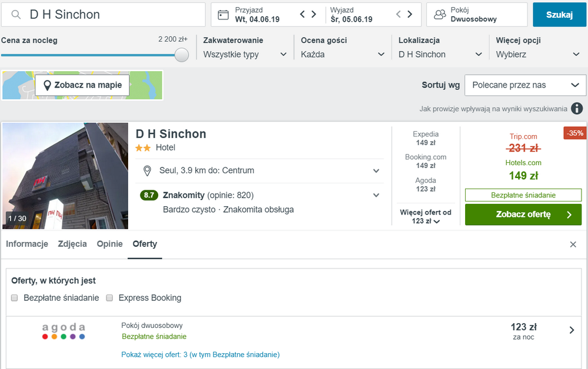Viewport: 588px width, 369px height.
Task: Check the Express Booking checkbox
Action: pos(109,298)
